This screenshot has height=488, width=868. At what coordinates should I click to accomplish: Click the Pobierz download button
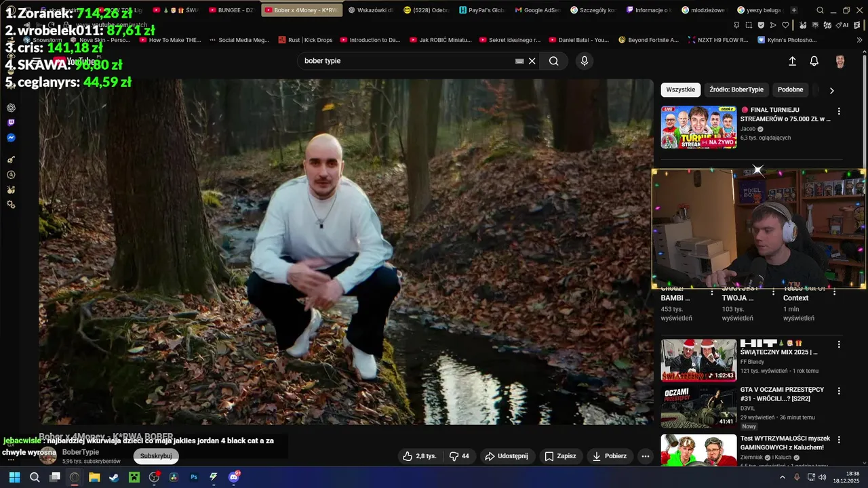pyautogui.click(x=610, y=456)
